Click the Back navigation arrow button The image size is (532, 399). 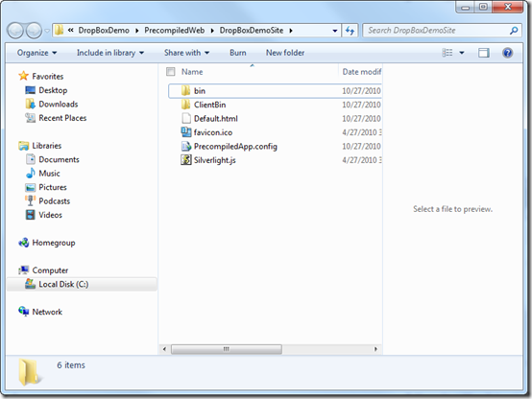point(15,31)
